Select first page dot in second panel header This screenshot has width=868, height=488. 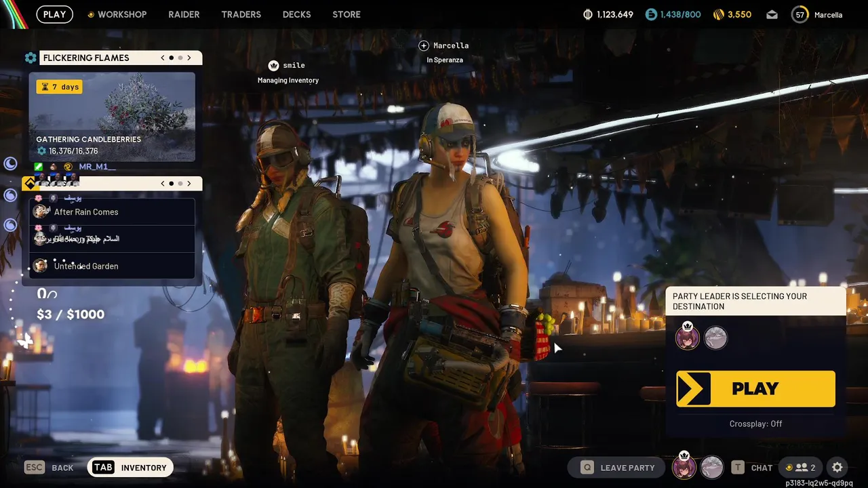click(172, 184)
